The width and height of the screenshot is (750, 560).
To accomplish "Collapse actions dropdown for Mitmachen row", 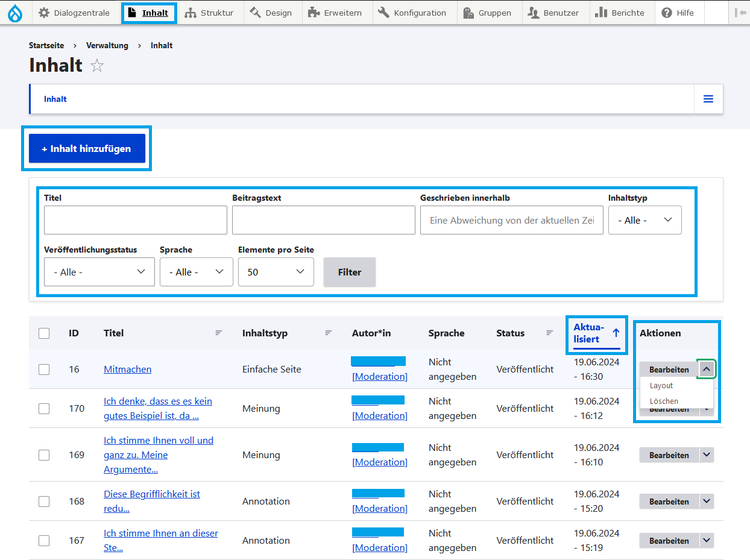I will (x=707, y=369).
